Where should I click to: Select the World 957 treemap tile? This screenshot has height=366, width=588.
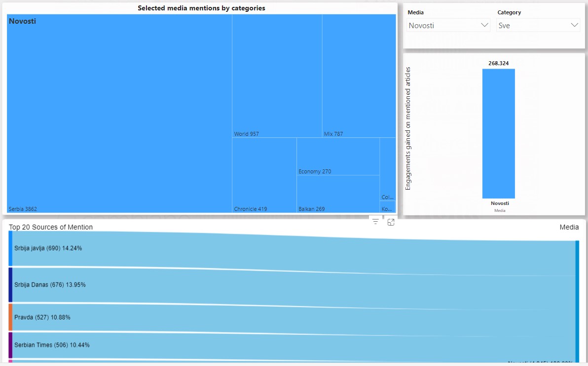tap(277, 76)
